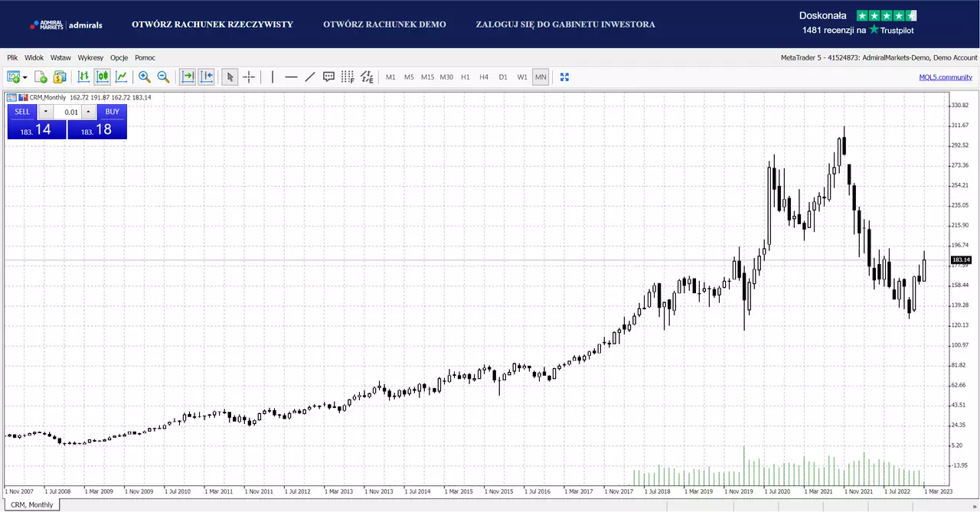Open the new chart window icon
Viewport: 980px width, 512px height.
pos(13,77)
